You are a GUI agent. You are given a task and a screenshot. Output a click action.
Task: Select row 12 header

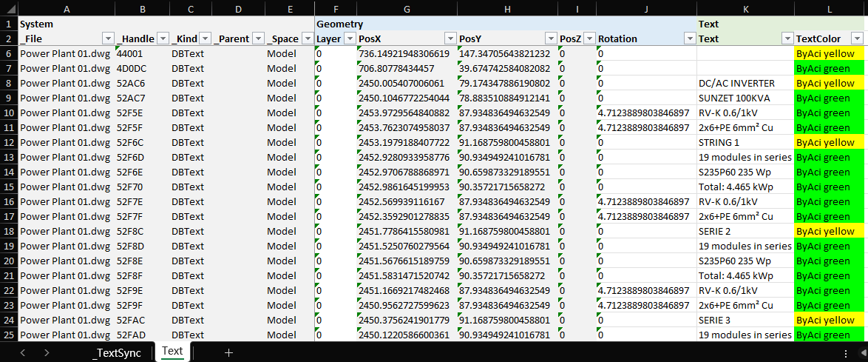click(9, 142)
